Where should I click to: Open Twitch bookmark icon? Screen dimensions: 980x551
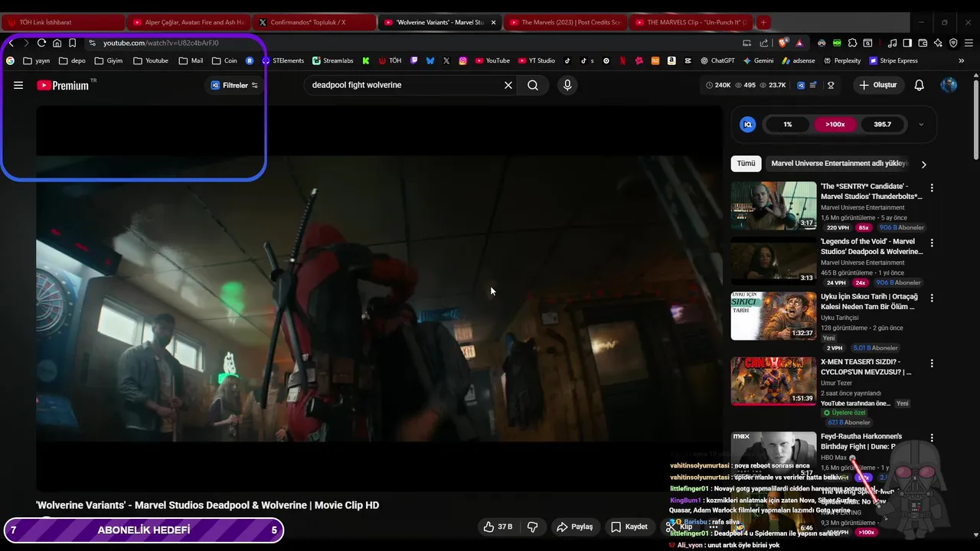(x=414, y=60)
